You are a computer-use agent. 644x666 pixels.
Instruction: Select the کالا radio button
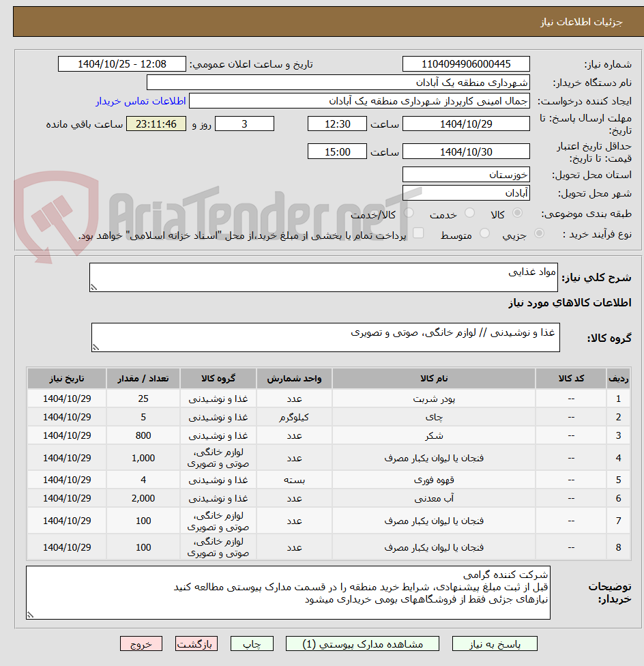tap(517, 213)
